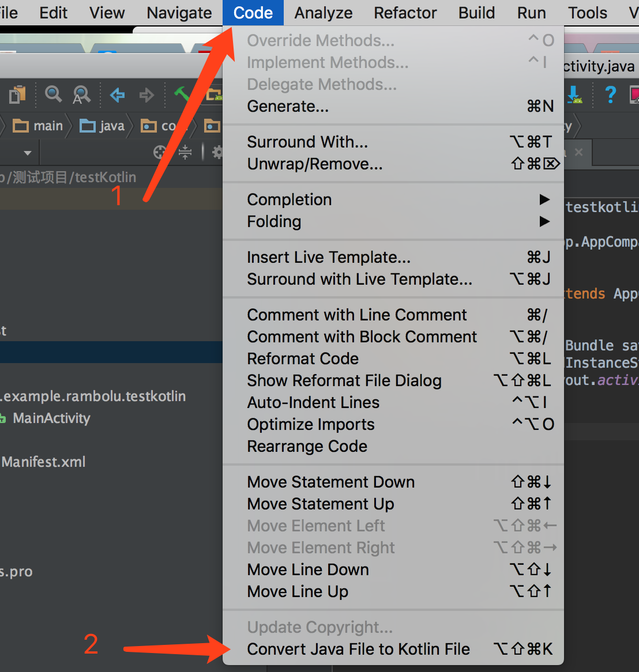639x672 pixels.
Task: Select Rearrange Code
Action: [x=393, y=446]
